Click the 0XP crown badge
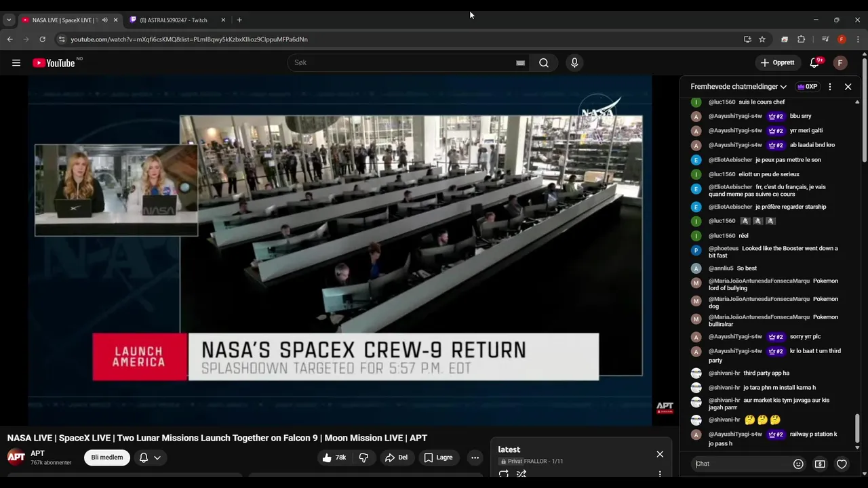Screen dimensions: 868x488 [x=807, y=87]
